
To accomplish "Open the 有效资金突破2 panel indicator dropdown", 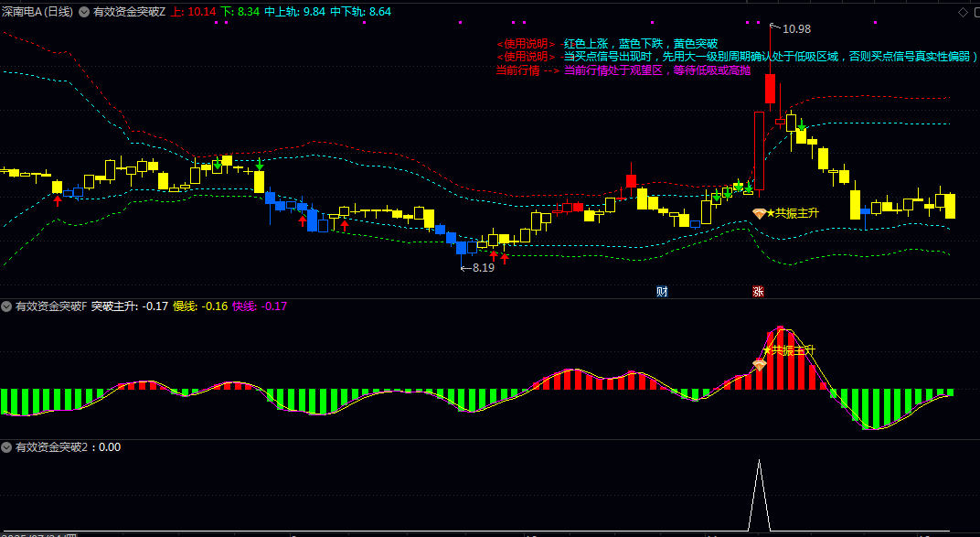I will (x=6, y=447).
